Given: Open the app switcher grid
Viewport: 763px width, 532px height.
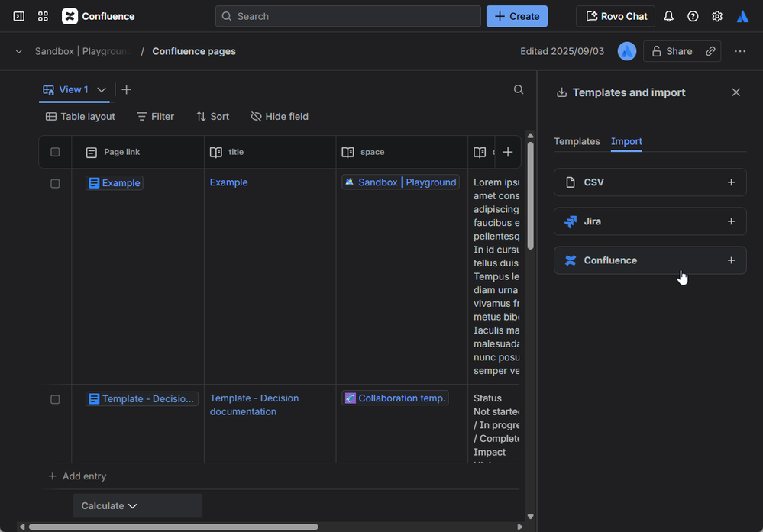Looking at the screenshot, I should (x=43, y=16).
